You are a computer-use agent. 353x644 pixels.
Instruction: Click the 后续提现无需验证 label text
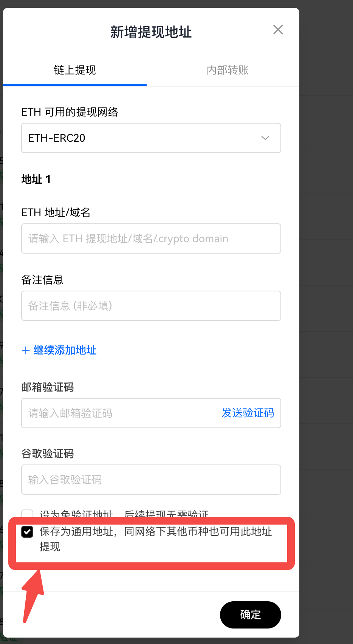pos(166,514)
